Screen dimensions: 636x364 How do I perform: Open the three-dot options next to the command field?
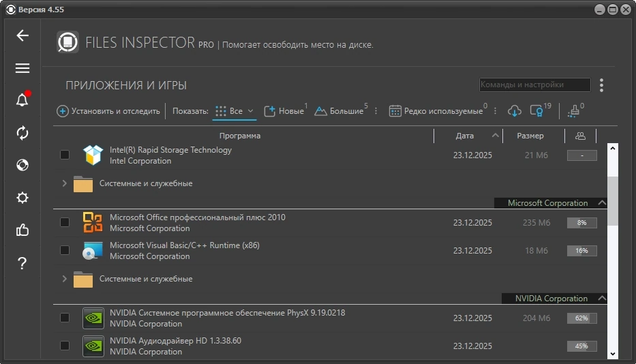pos(601,85)
